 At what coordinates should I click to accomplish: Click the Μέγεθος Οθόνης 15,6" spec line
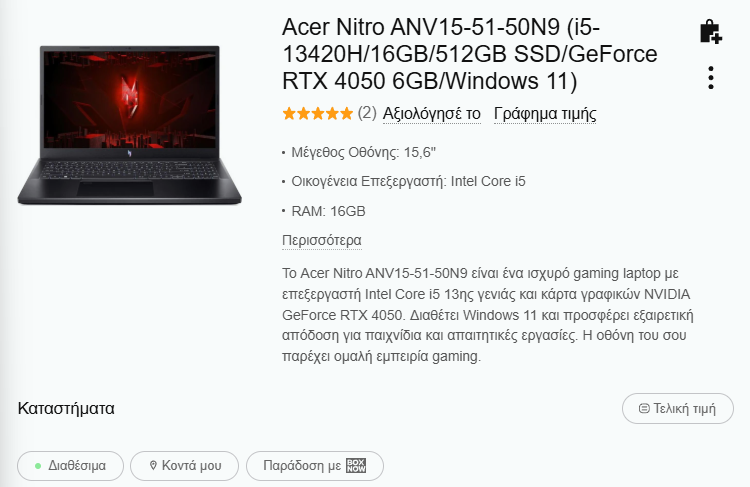[364, 153]
